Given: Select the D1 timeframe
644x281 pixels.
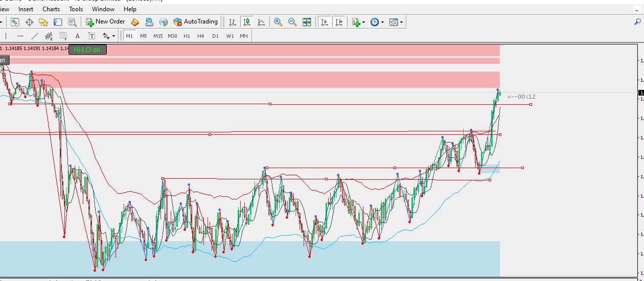Looking at the screenshot, I should 215,36.
